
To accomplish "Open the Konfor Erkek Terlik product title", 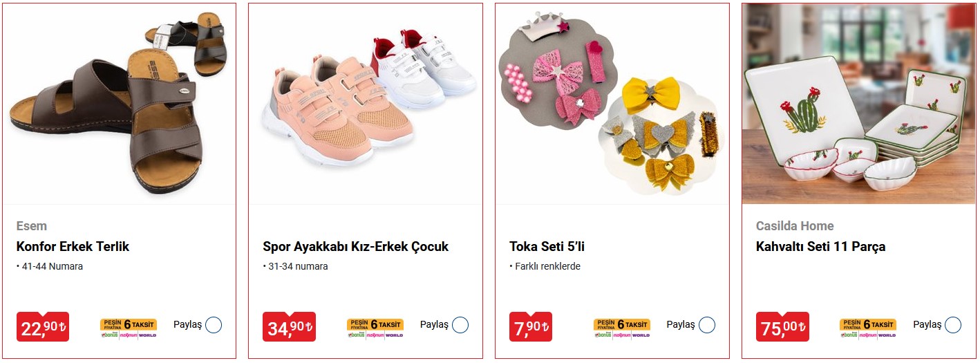I will [73, 247].
